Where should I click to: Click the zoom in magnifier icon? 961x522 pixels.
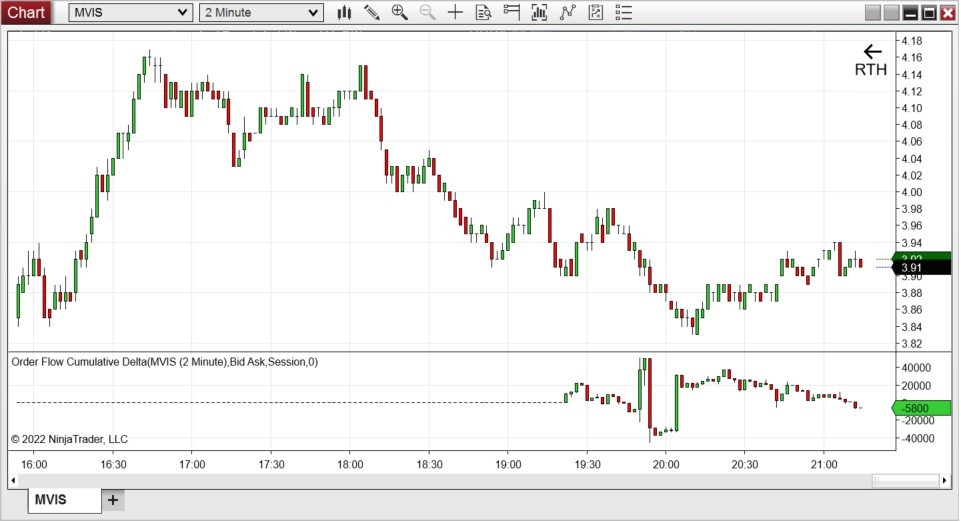coord(400,12)
